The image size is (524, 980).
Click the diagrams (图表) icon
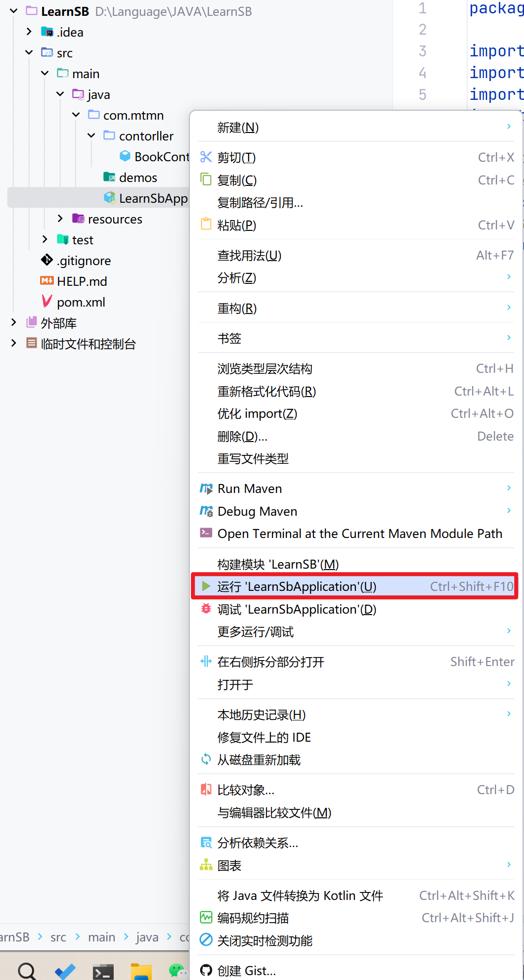point(206,865)
